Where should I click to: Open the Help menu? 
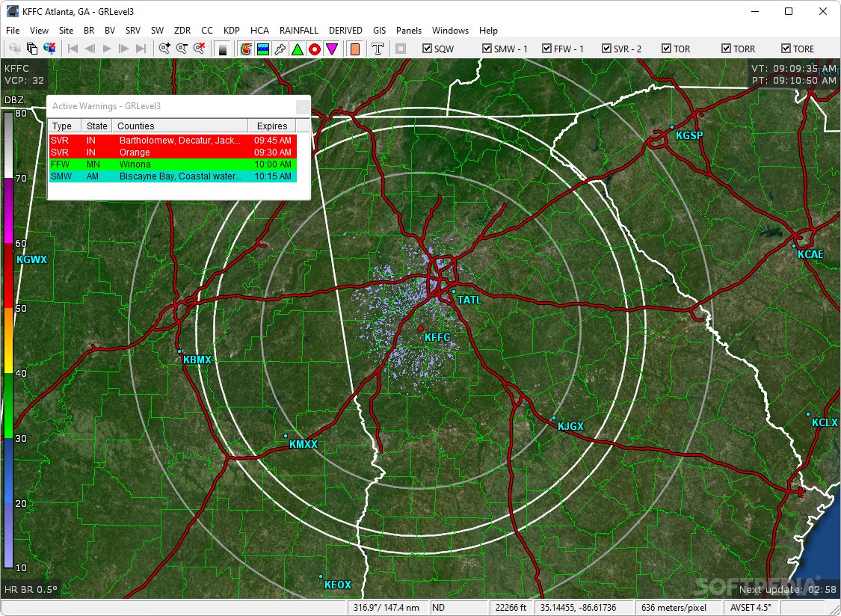click(x=488, y=31)
